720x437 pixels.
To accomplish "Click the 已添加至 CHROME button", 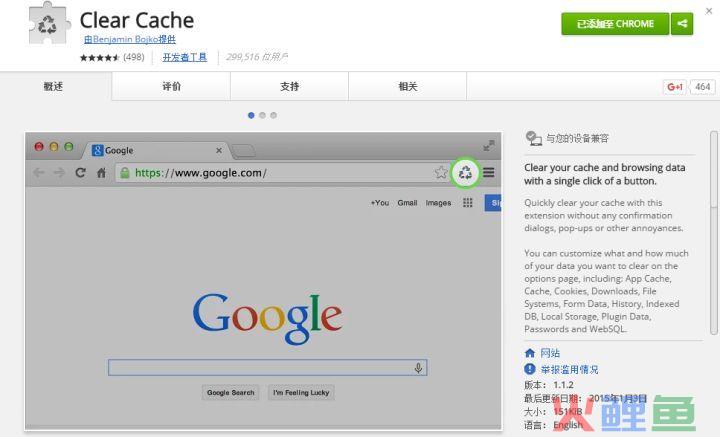I will [615, 23].
